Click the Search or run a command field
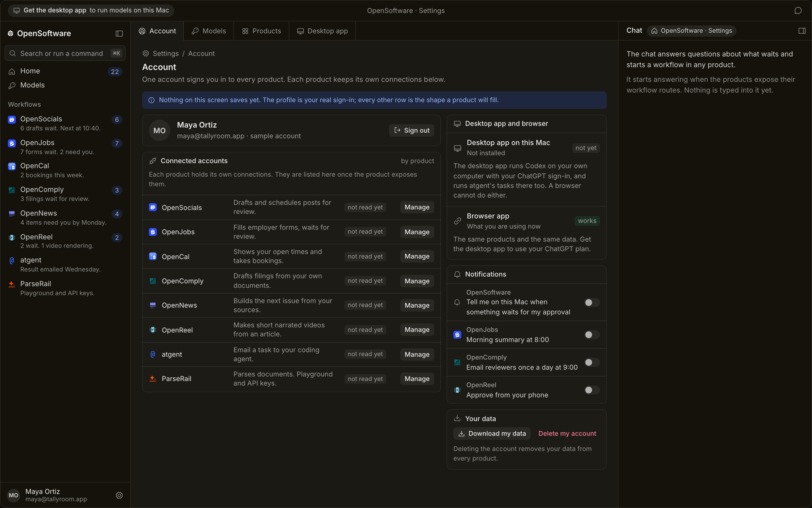812x508 pixels. coord(65,53)
